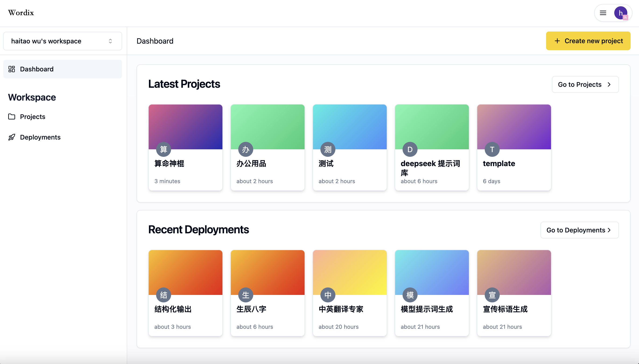Click the 生辰八字 deployment title
The width and height of the screenshot is (639, 364).
(251, 309)
